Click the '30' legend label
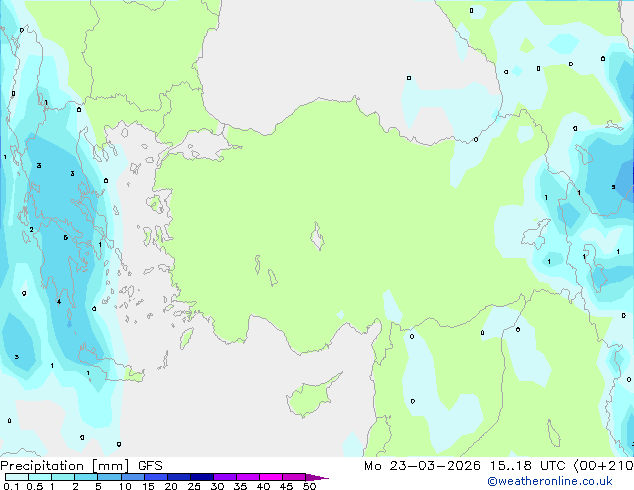The width and height of the screenshot is (634, 490). click(x=217, y=486)
